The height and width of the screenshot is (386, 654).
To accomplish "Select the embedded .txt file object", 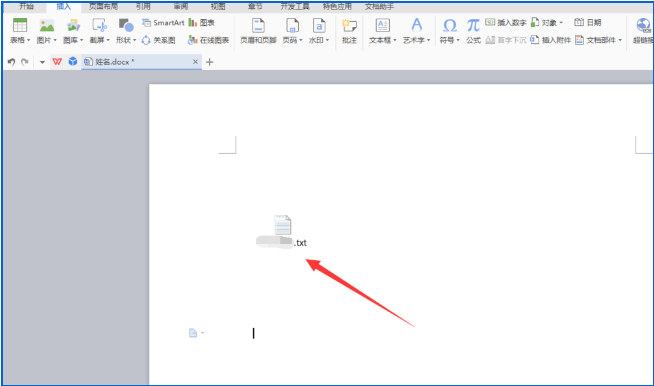I will click(282, 232).
